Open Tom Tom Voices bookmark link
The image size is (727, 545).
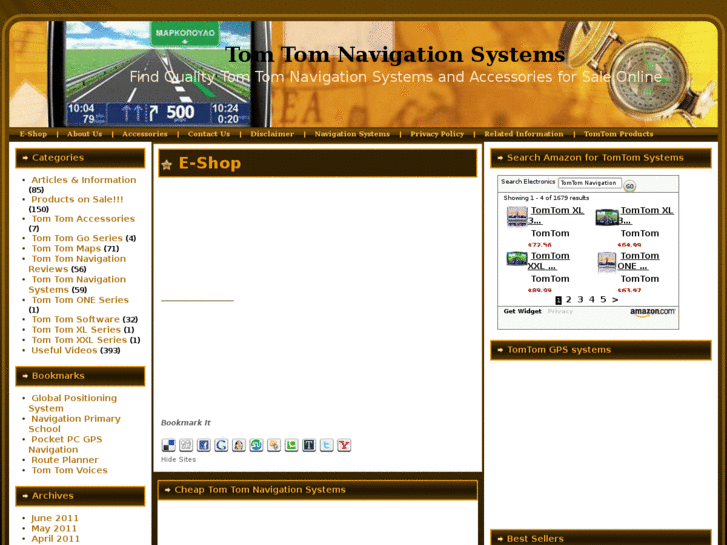click(x=69, y=470)
